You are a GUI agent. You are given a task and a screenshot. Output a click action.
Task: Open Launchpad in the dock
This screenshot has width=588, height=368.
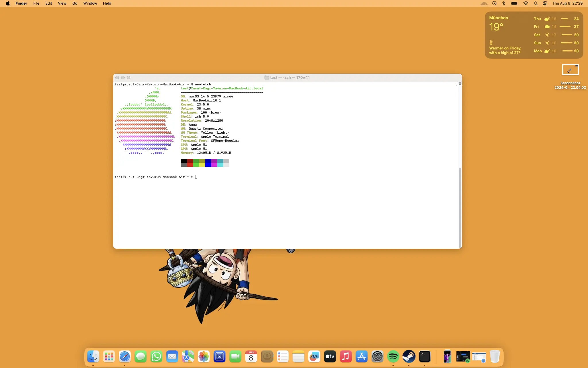coord(109,356)
